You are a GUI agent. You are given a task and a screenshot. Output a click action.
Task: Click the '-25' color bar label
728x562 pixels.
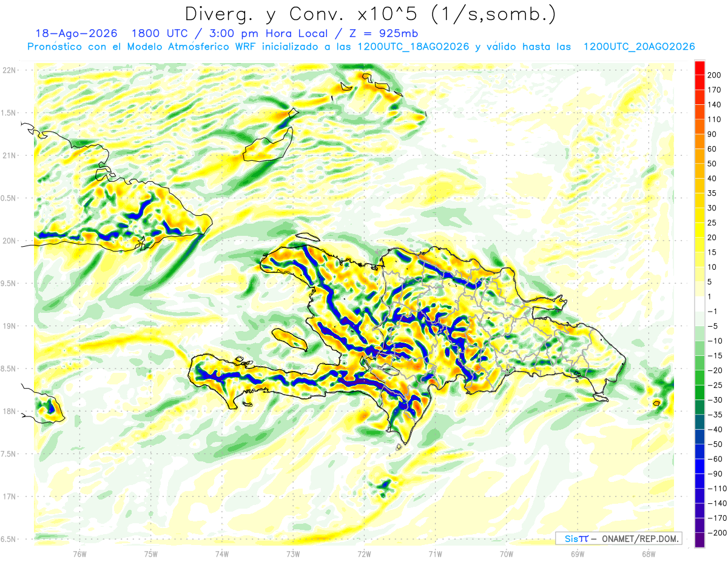click(714, 386)
